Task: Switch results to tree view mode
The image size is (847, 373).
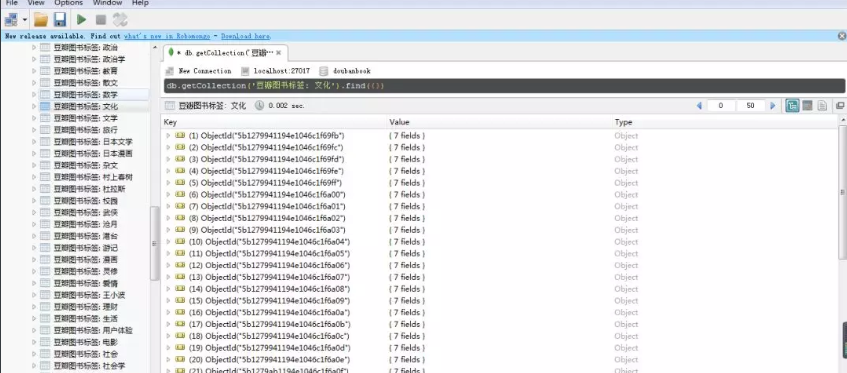Action: pyautogui.click(x=792, y=106)
